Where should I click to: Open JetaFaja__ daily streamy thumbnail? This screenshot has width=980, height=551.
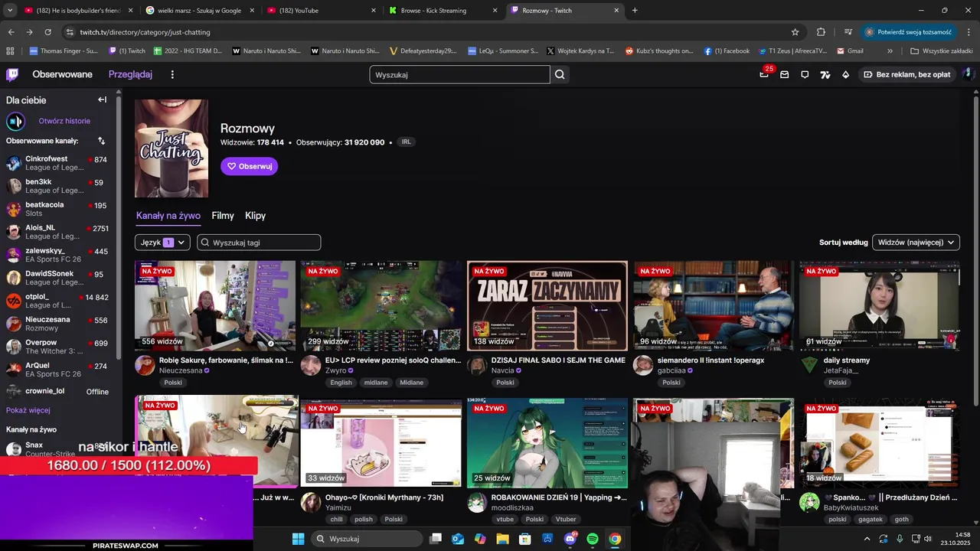tap(879, 305)
